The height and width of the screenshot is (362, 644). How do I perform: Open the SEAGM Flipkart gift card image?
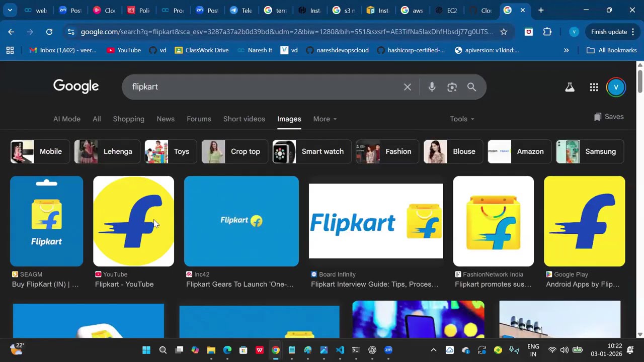[46, 221]
